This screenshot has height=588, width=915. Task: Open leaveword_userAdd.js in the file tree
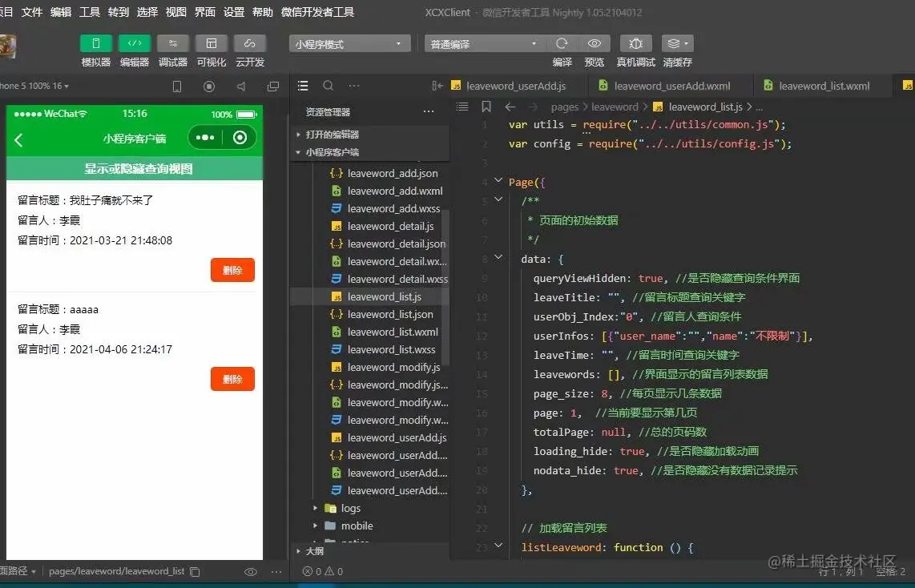[x=397, y=437]
